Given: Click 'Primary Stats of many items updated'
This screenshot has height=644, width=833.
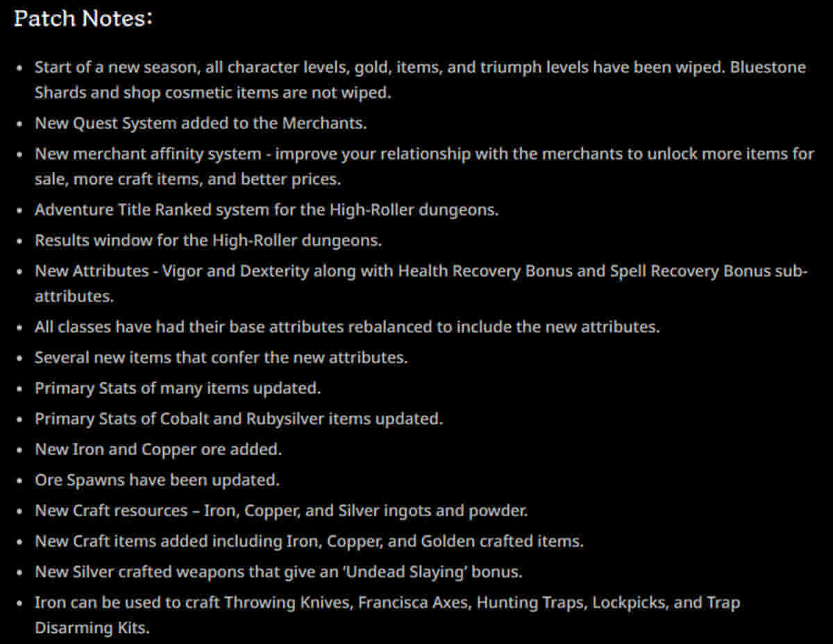Looking at the screenshot, I should click(x=178, y=388).
